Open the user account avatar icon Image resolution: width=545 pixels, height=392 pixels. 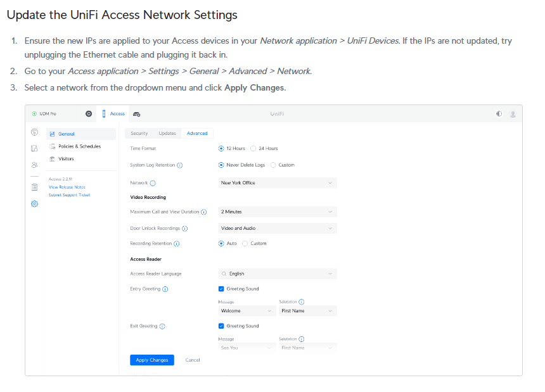[513, 114]
